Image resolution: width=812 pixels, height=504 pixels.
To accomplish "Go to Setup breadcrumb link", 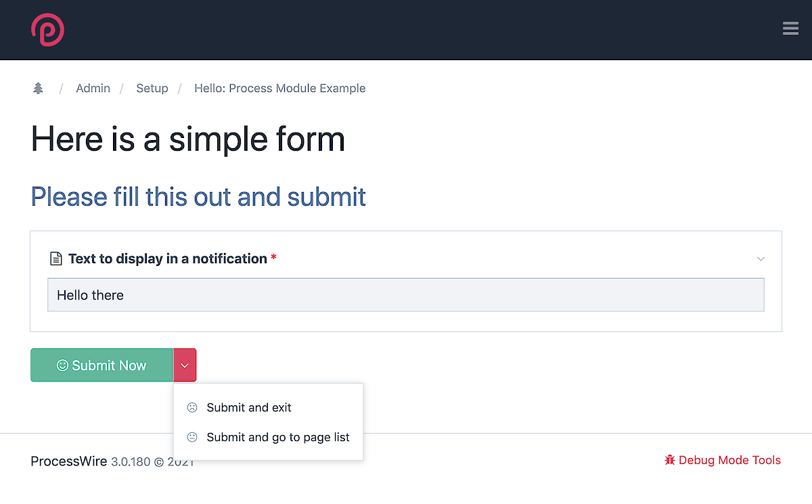I will tap(152, 88).
